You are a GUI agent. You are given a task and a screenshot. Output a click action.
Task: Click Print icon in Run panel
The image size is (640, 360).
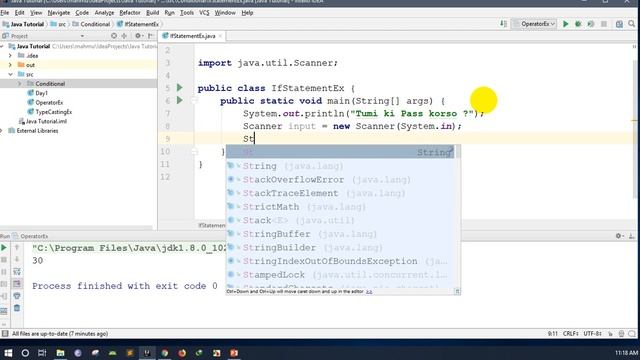pyautogui.click(x=17, y=296)
